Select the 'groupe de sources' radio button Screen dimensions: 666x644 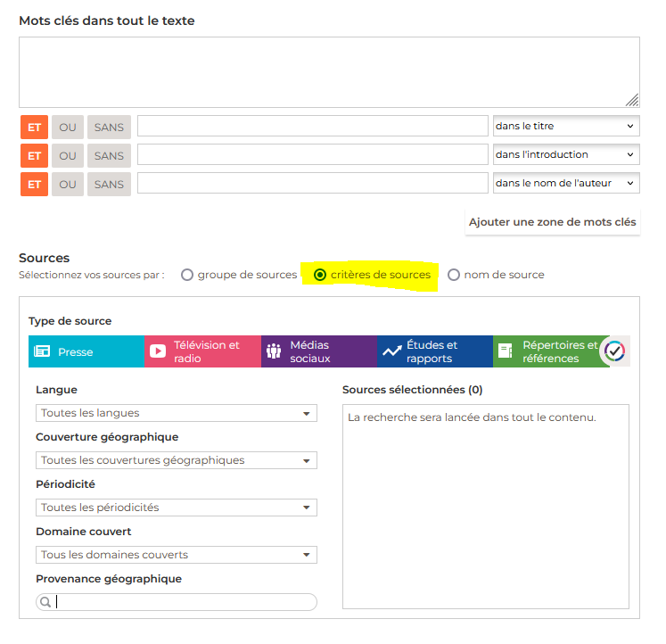coord(187,275)
